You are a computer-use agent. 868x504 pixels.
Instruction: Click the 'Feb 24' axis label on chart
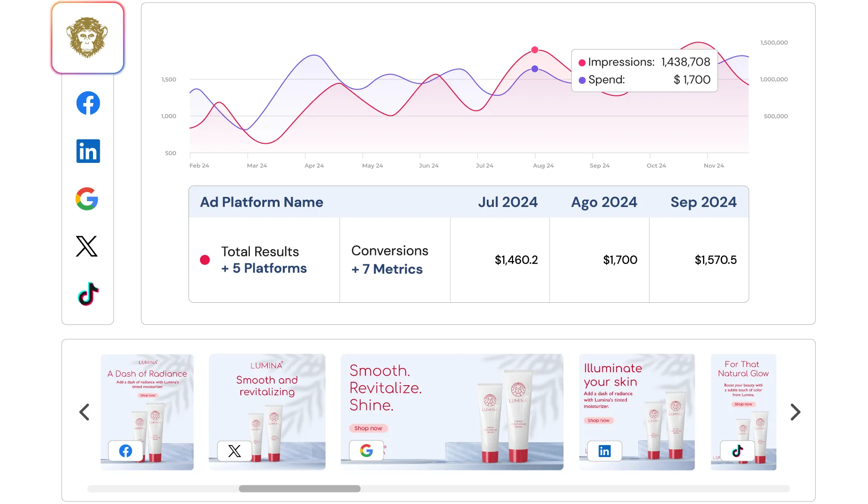coord(199,166)
